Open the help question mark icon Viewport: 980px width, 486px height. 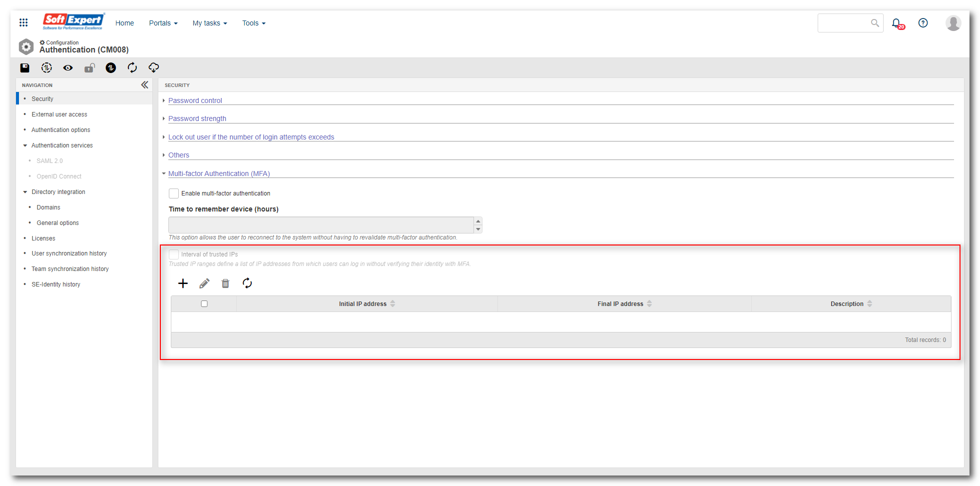[x=923, y=23]
